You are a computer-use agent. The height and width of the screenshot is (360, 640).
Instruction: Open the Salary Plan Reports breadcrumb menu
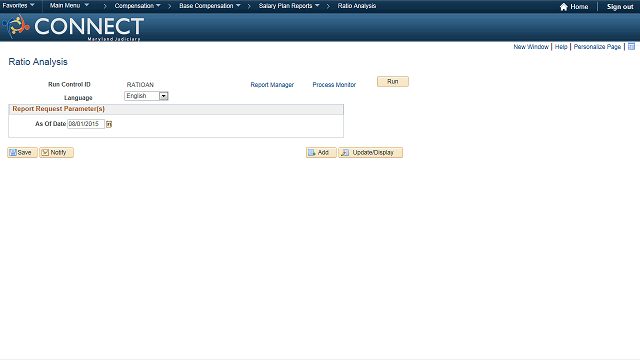click(x=289, y=6)
